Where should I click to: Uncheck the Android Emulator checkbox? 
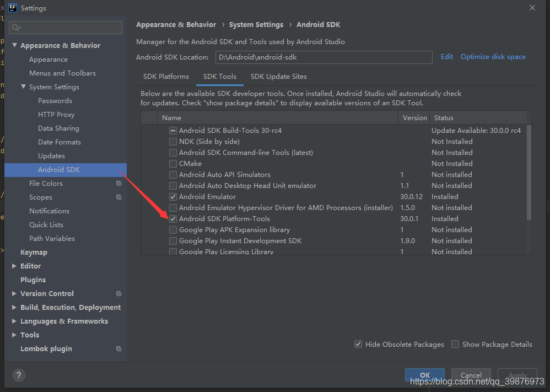173,196
